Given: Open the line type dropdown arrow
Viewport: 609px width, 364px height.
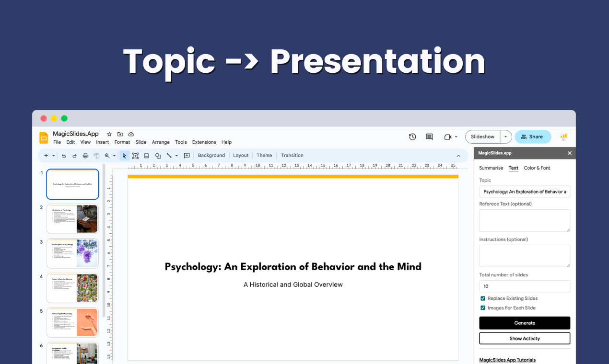Looking at the screenshot, I should pyautogui.click(x=176, y=156).
